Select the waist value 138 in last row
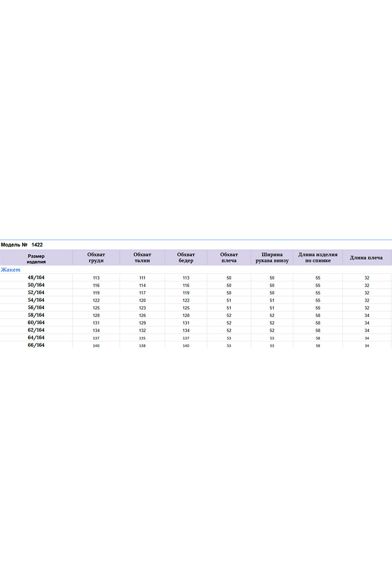Image resolution: width=392 pixels, height=588 pixels. [142, 346]
